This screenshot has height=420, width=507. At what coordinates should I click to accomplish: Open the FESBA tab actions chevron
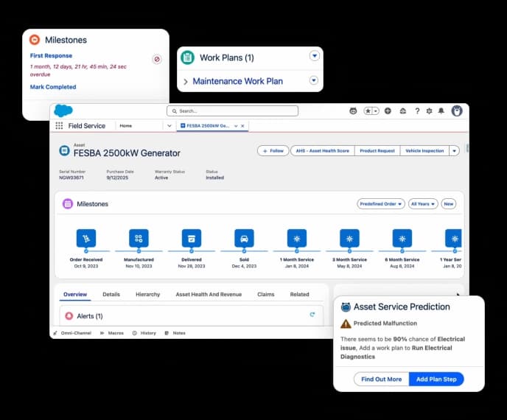[x=236, y=126]
